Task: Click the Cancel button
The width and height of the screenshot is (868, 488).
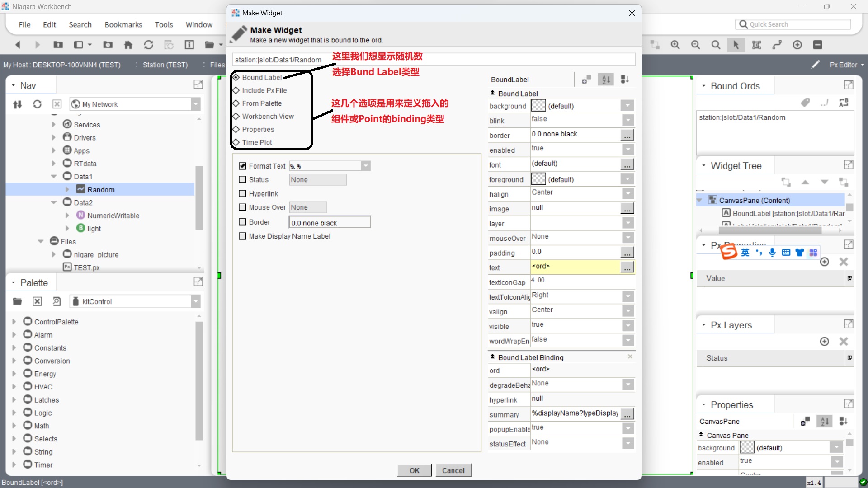Action: pyautogui.click(x=453, y=470)
